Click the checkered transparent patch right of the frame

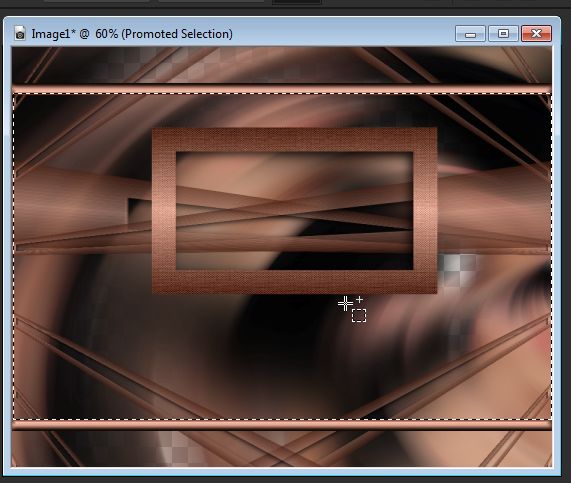457,270
